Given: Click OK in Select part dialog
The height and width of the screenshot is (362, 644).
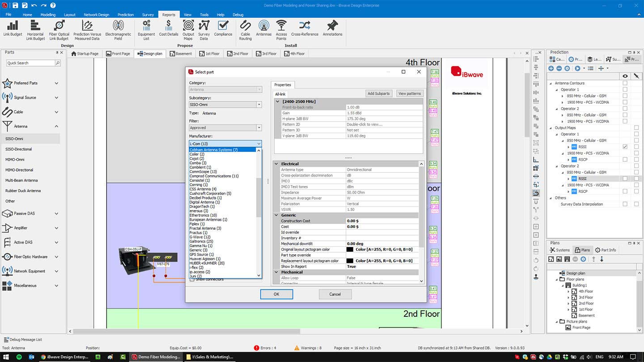Looking at the screenshot, I should tap(276, 294).
